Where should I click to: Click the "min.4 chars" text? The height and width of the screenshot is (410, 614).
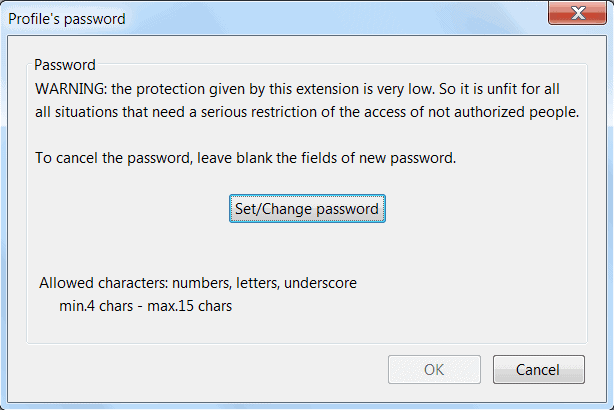[96, 306]
